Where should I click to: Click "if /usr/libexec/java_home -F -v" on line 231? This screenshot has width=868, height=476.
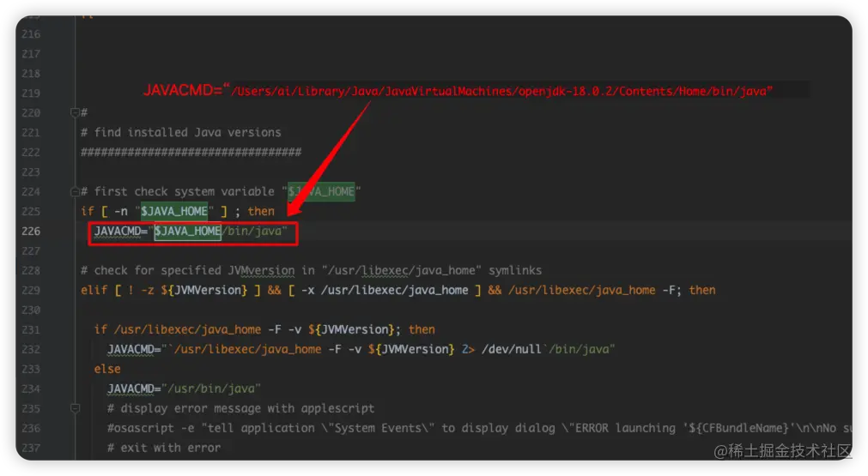[x=197, y=329]
